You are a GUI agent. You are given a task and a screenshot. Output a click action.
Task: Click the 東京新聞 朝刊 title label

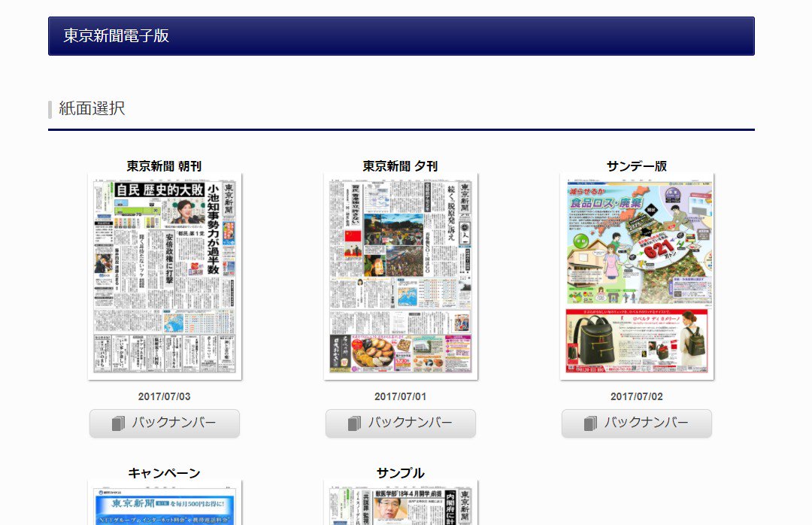click(x=164, y=165)
